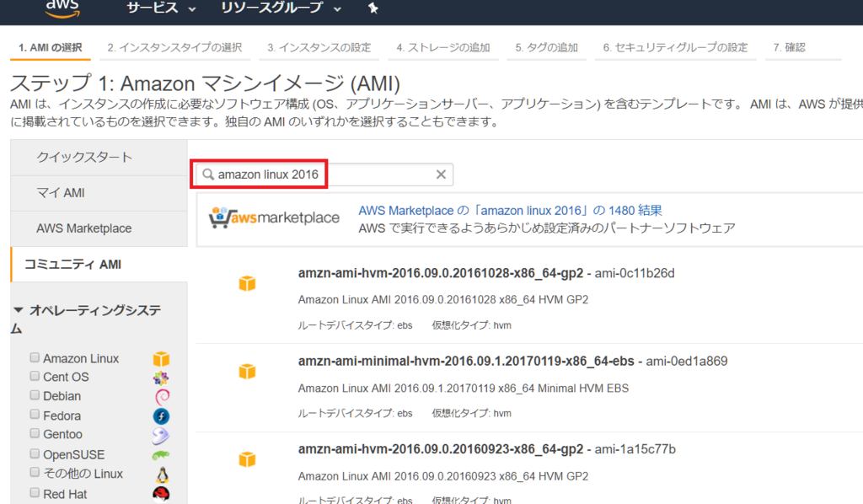Click the Debian swirl icon
The image size is (863, 504).
(162, 396)
